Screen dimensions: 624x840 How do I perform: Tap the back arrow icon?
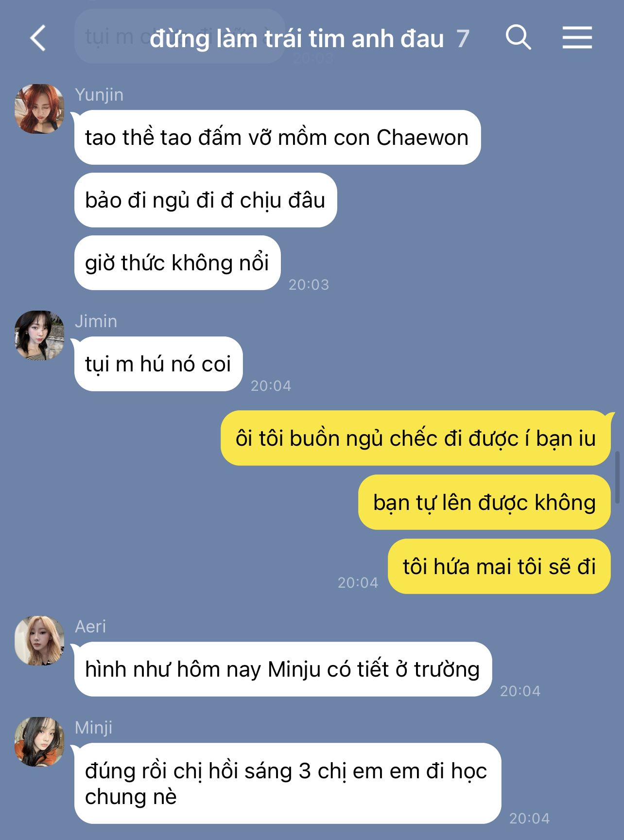click(37, 38)
